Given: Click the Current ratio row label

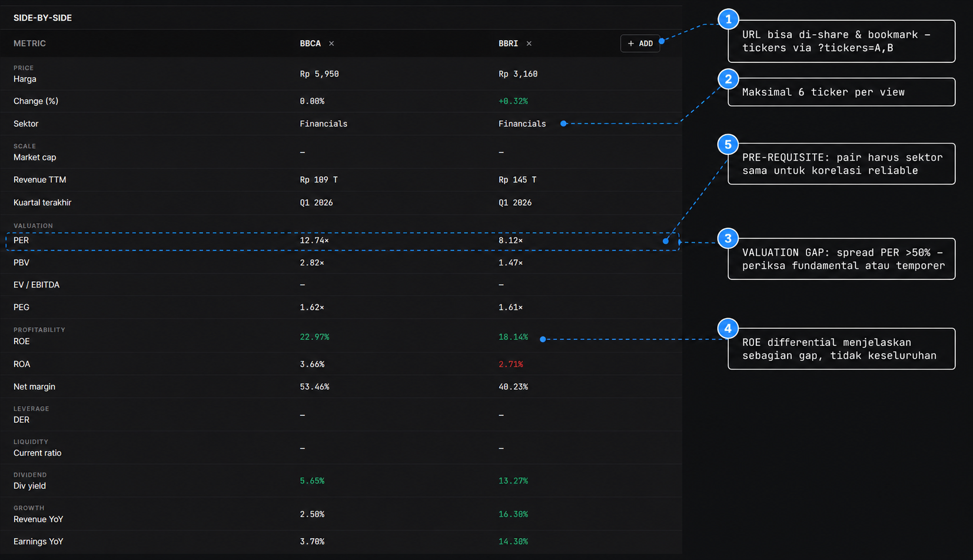Looking at the screenshot, I should pos(37,453).
